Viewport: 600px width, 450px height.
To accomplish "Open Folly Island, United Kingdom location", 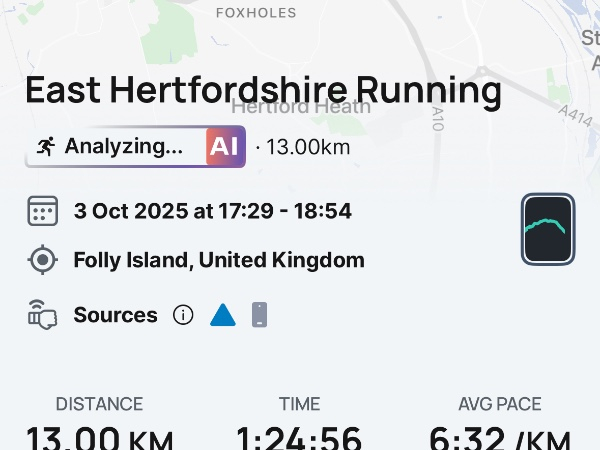I will [219, 261].
